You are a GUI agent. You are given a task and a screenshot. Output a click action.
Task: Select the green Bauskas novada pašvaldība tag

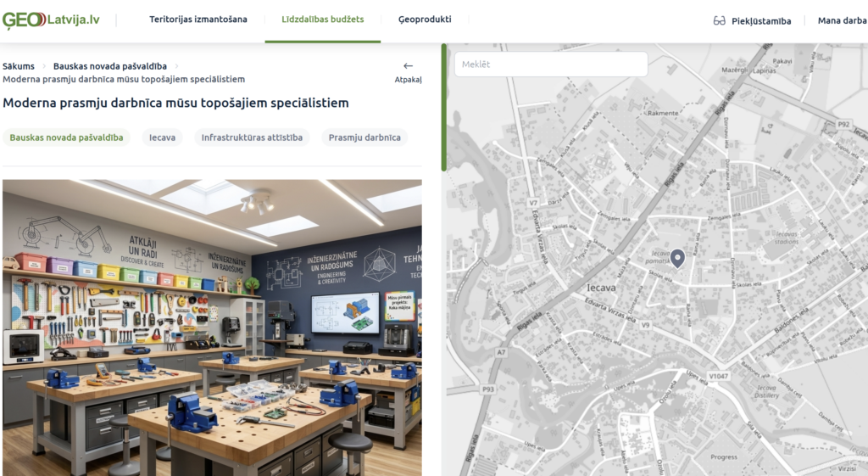[66, 137]
